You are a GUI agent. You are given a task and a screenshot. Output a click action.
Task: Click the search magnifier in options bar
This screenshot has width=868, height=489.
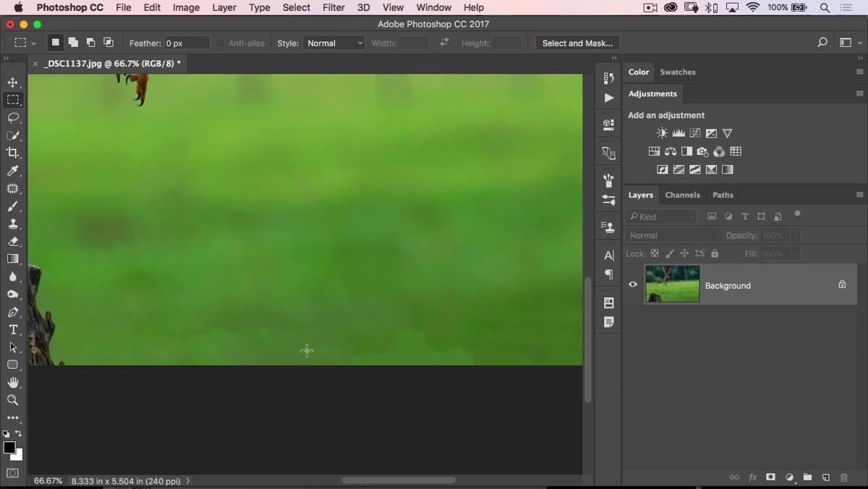click(822, 43)
